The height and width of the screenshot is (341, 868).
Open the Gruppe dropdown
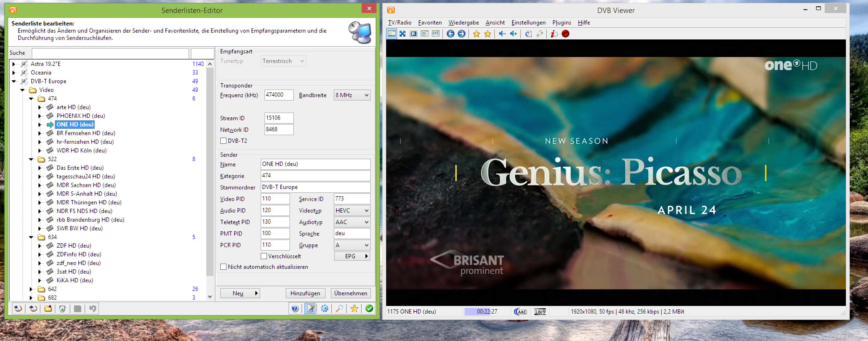point(352,245)
